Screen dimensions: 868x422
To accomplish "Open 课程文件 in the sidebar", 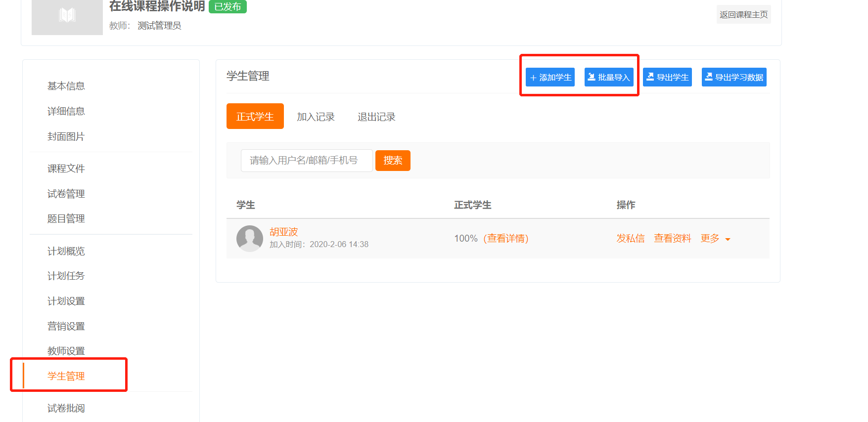I will pos(66,169).
